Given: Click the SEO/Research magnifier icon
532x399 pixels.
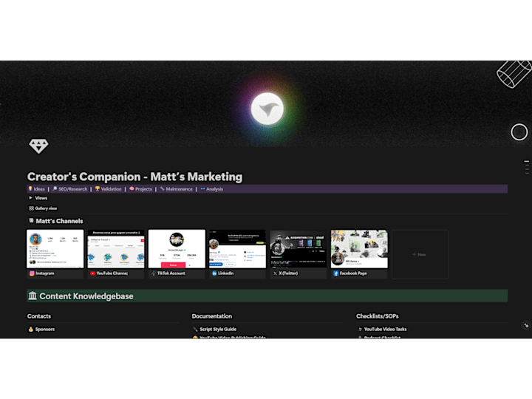Looking at the screenshot, I should 55,188.
